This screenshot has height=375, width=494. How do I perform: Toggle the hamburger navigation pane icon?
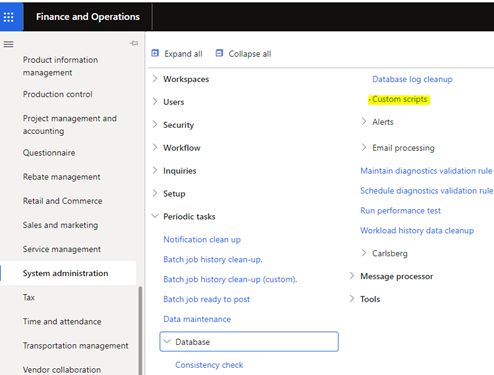(8, 44)
